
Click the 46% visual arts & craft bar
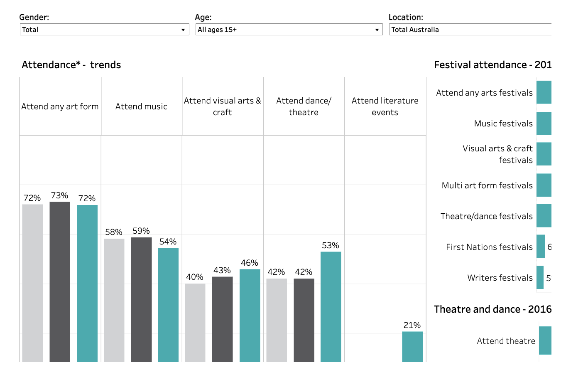pyautogui.click(x=250, y=315)
